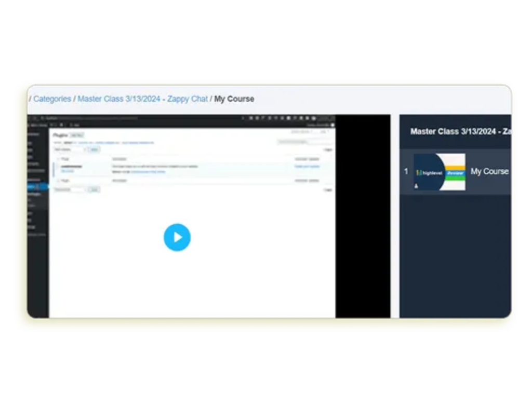This screenshot has height=398, width=532.
Task: Click the lock icon on lesson thumbnail
Action: pyautogui.click(x=417, y=186)
